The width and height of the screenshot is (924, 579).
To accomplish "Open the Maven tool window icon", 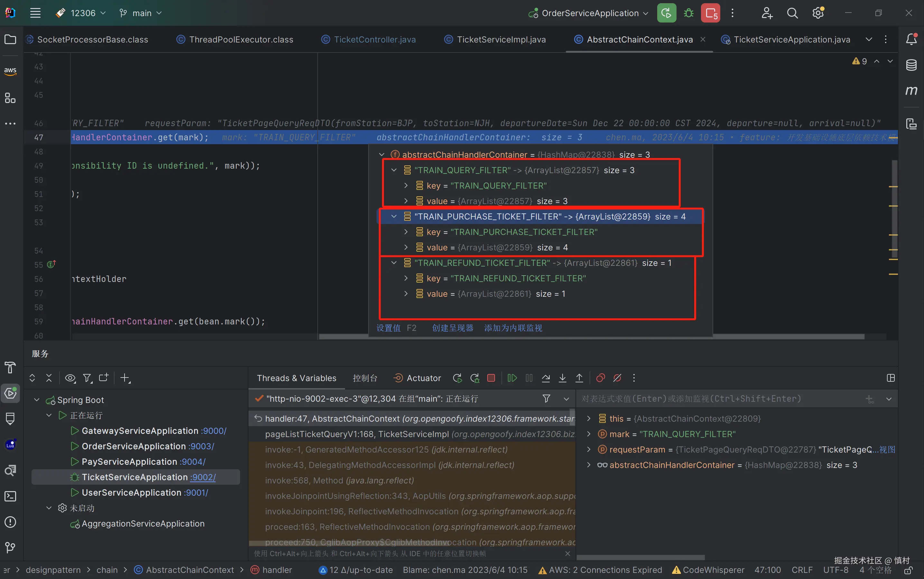I will [911, 90].
